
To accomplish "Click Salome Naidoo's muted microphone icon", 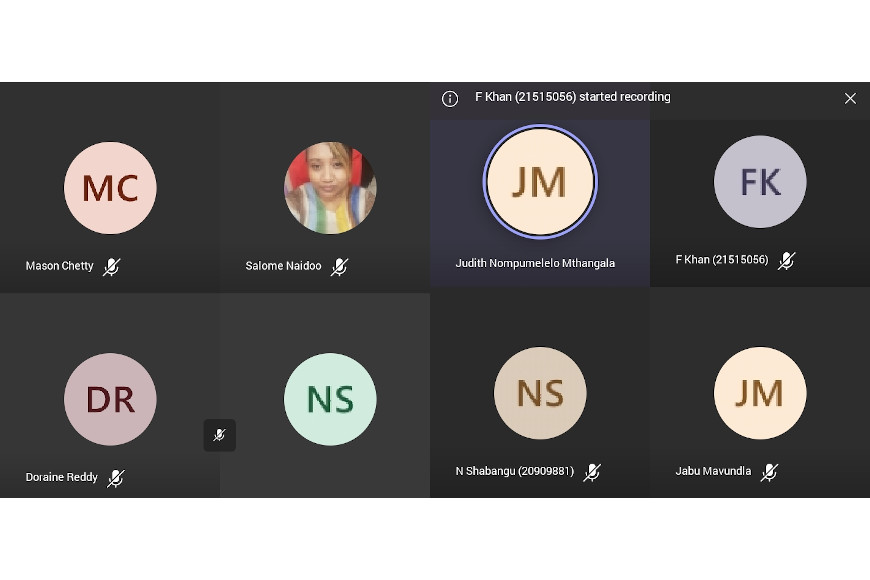I will (340, 266).
